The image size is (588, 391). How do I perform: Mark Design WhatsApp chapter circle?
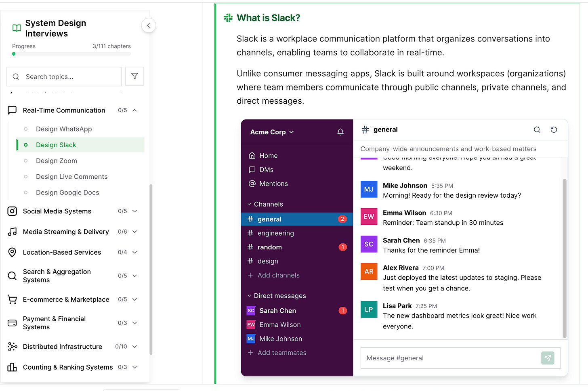point(26,129)
